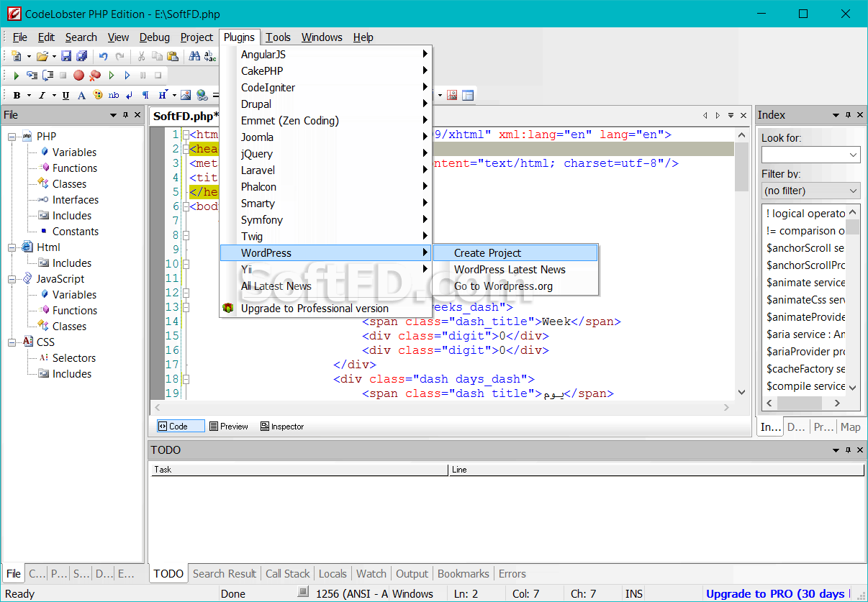This screenshot has width=868, height=602.
Task: Remove all breakpoints icon
Action: coord(94,75)
